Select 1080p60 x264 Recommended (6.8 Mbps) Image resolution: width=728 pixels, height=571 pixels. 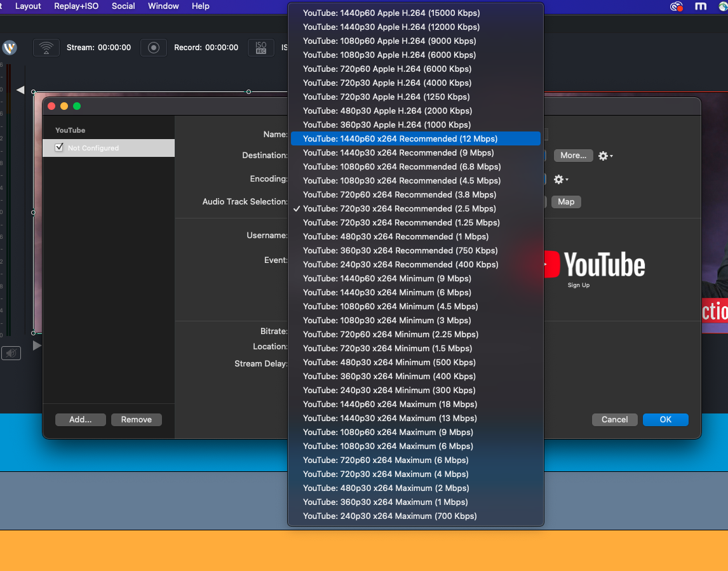pos(415,166)
